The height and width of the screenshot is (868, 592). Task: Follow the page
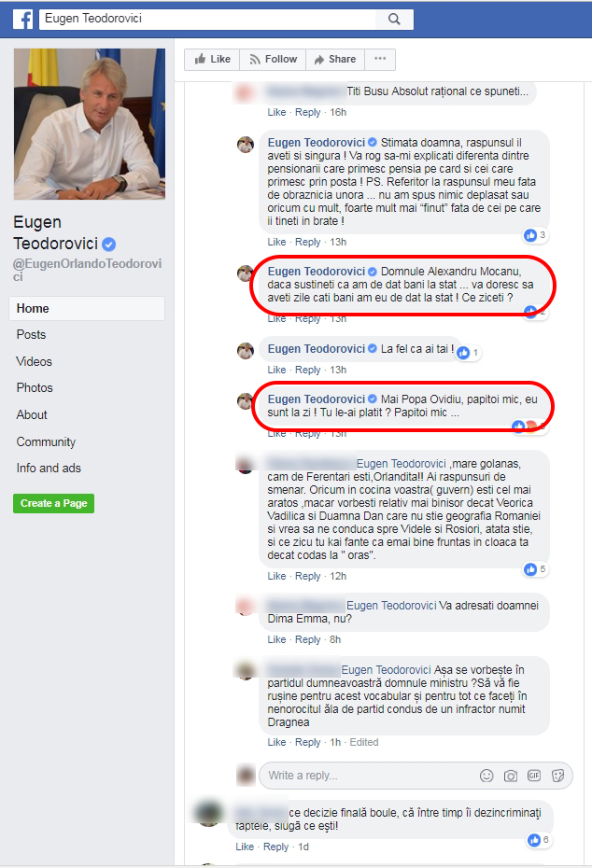(273, 59)
